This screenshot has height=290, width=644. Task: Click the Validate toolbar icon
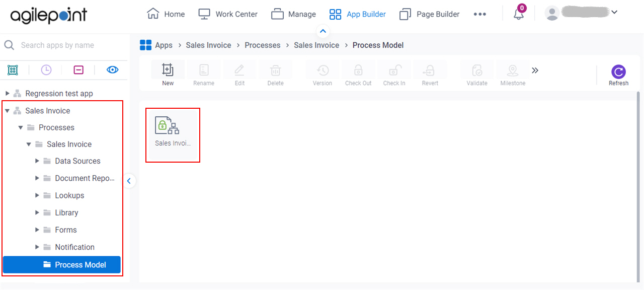tap(477, 70)
